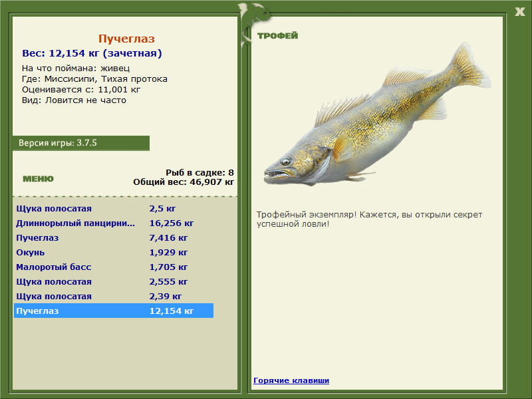This screenshot has width=532, height=399.
Task: Click the Версия игры: 3.7.5 bar
Action: click(80, 143)
